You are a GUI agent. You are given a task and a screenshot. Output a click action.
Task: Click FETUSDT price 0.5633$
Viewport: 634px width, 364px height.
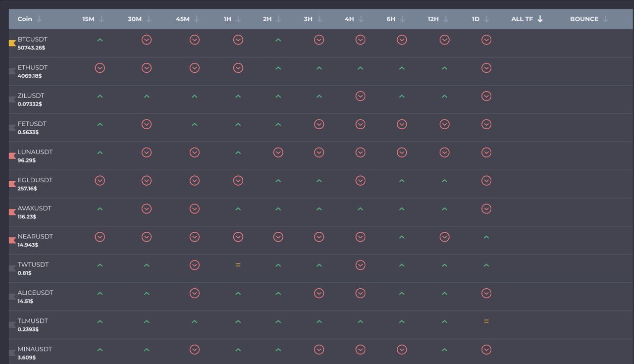pyautogui.click(x=28, y=132)
